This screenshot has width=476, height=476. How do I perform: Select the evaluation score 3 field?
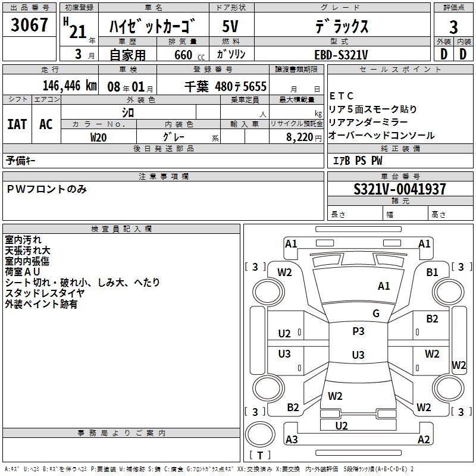point(453,27)
